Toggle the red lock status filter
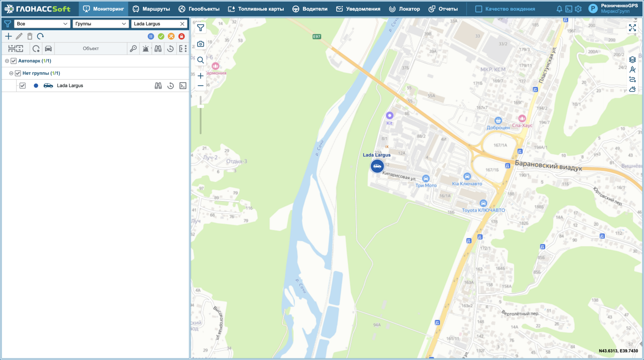 [x=182, y=36]
